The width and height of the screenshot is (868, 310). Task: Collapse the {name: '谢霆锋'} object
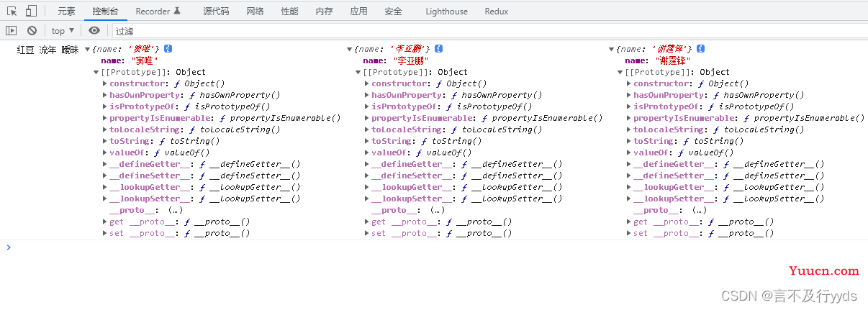(612, 49)
